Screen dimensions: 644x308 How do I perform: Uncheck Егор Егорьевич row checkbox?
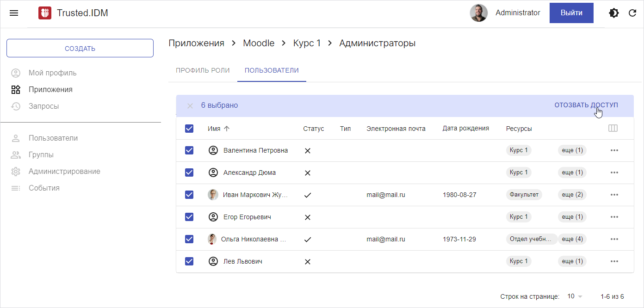(x=189, y=217)
